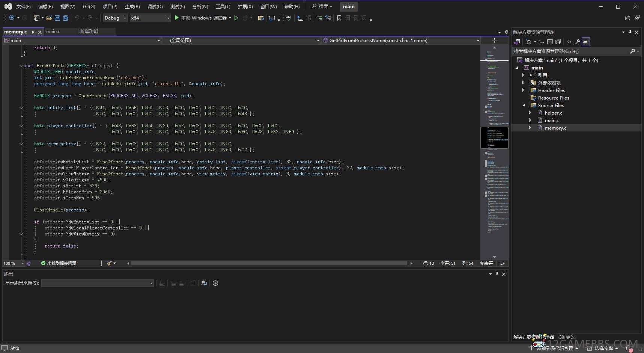Toggle auto-hide pin of the output panel
Image resolution: width=644 pixels, height=353 pixels.
497,274
